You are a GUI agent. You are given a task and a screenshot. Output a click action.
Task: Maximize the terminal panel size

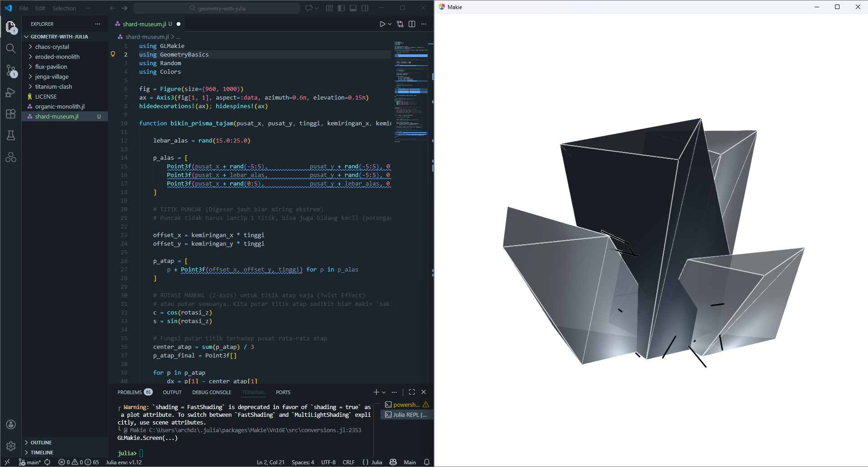tap(412, 392)
